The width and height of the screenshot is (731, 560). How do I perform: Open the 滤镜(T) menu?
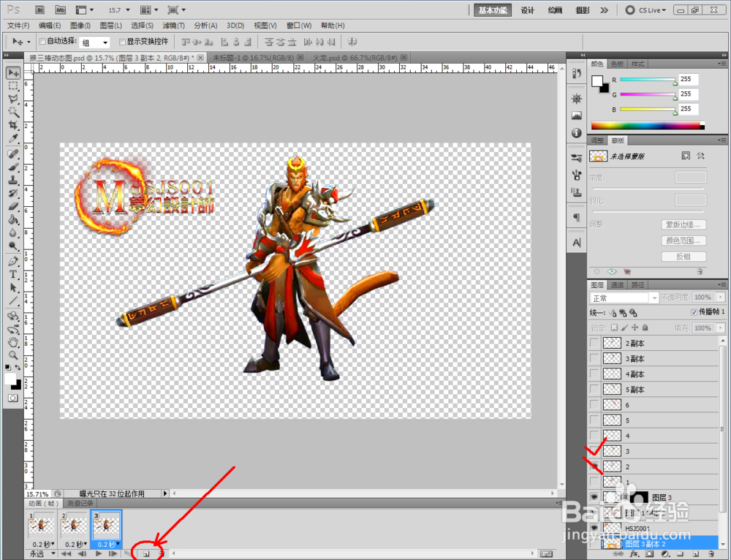tap(173, 26)
